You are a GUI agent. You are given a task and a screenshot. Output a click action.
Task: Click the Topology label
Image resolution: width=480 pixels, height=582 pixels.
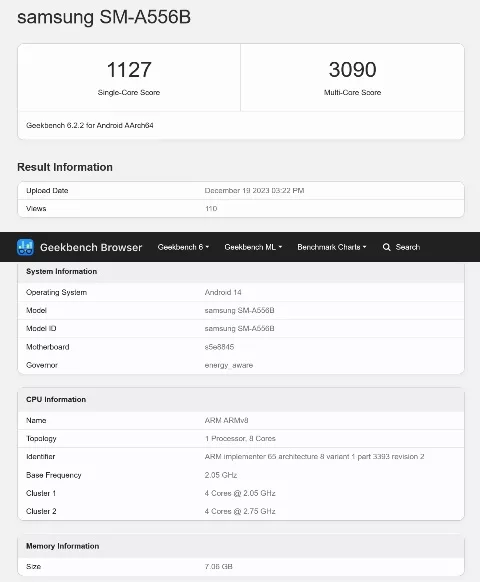(x=41, y=439)
